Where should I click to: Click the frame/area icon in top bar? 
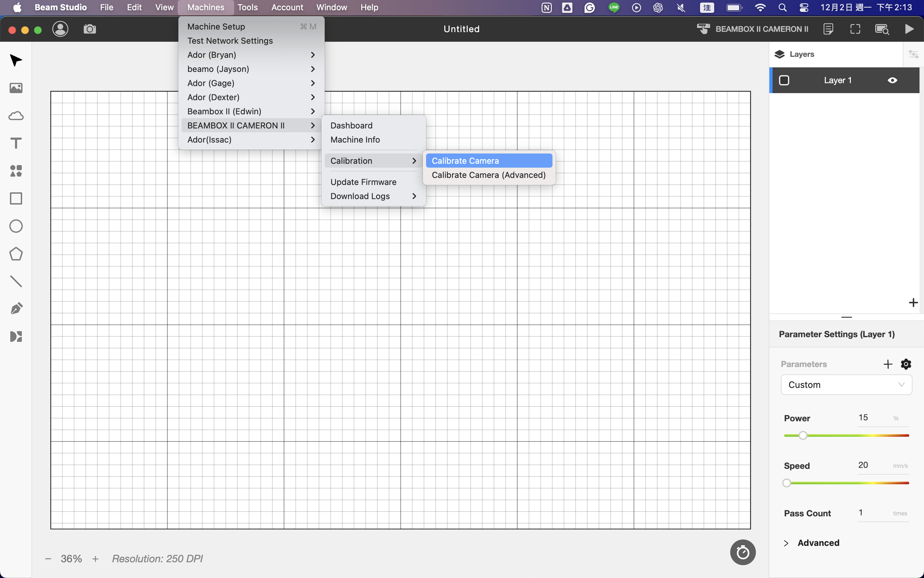[855, 29]
